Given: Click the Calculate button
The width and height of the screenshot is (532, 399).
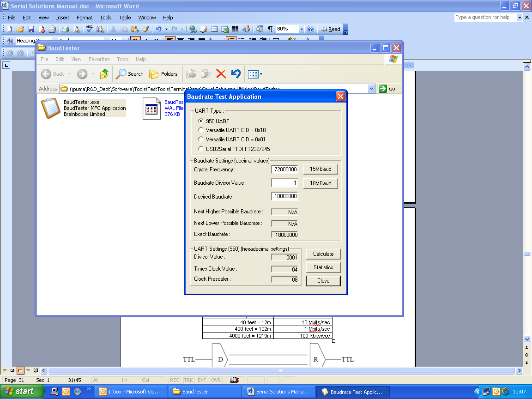Looking at the screenshot, I should (x=323, y=254).
